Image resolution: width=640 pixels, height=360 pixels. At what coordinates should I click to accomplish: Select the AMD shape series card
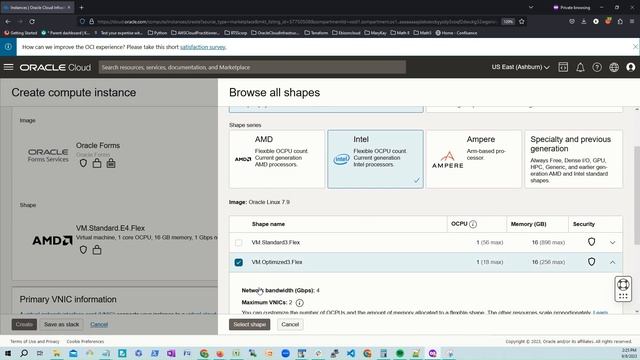(277, 159)
